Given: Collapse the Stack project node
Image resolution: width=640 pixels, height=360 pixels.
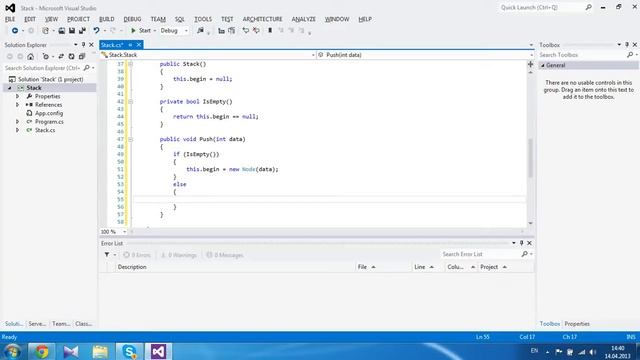Looking at the screenshot, I should click(x=10, y=88).
